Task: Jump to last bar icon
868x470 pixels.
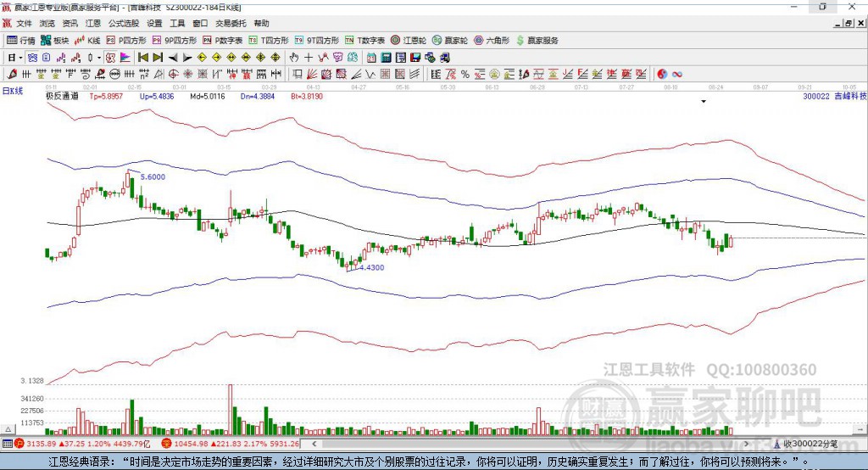Action: (x=158, y=58)
